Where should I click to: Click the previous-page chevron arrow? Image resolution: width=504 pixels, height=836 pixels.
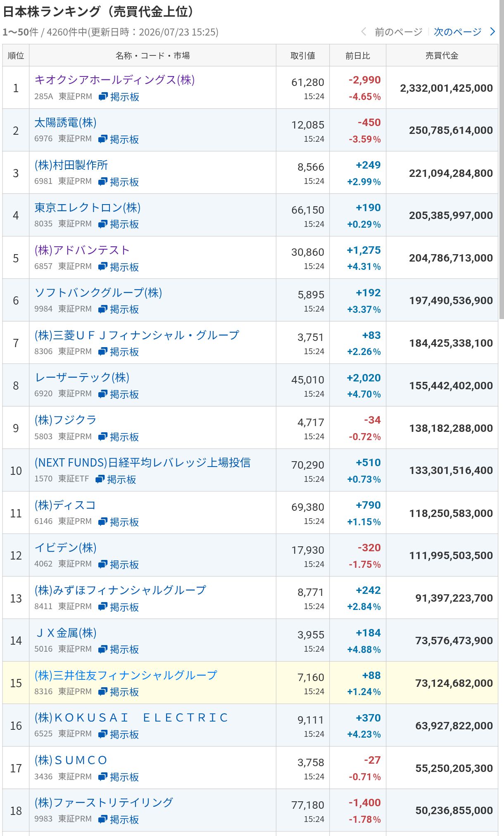click(364, 32)
